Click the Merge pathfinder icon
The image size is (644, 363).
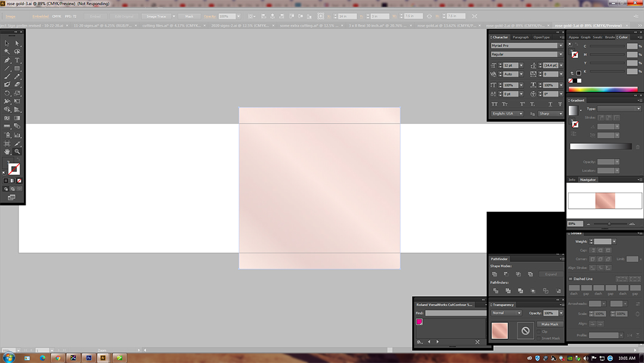[x=521, y=291]
